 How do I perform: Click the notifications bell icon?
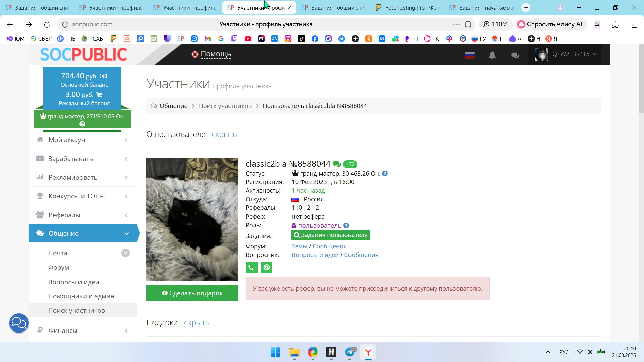coord(492,55)
